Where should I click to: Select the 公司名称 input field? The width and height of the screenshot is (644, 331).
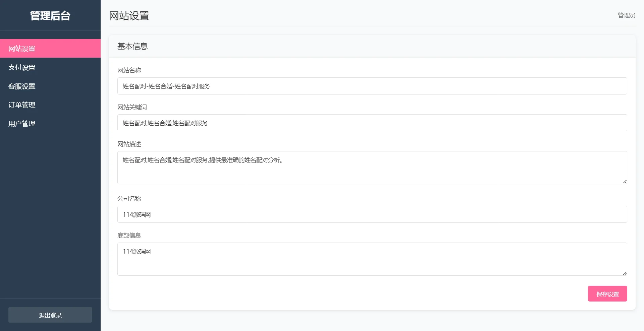(x=372, y=214)
